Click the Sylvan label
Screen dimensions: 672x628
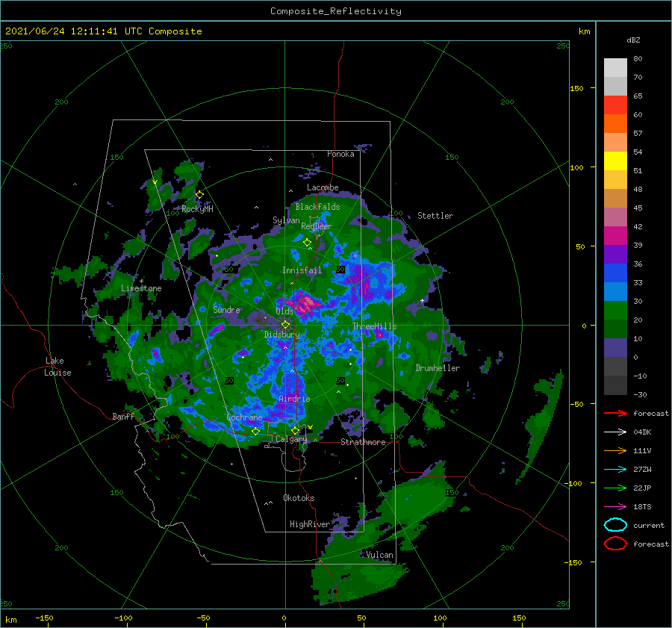(286, 220)
